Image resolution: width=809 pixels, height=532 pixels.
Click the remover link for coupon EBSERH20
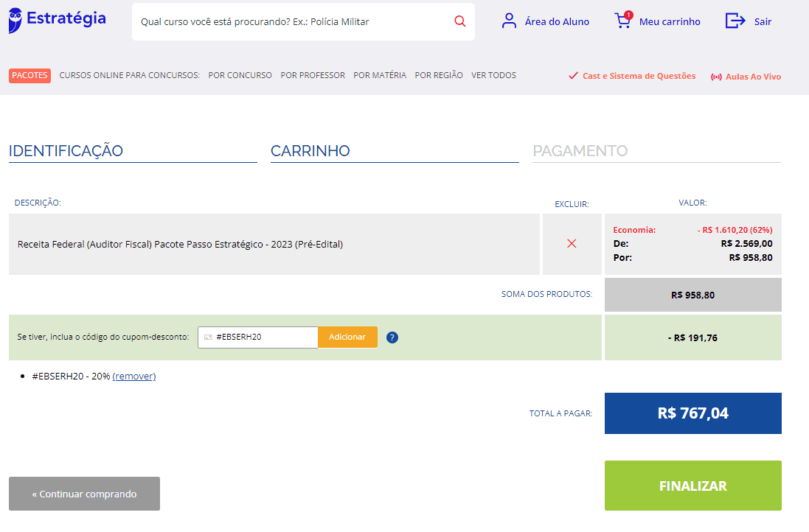(x=134, y=377)
